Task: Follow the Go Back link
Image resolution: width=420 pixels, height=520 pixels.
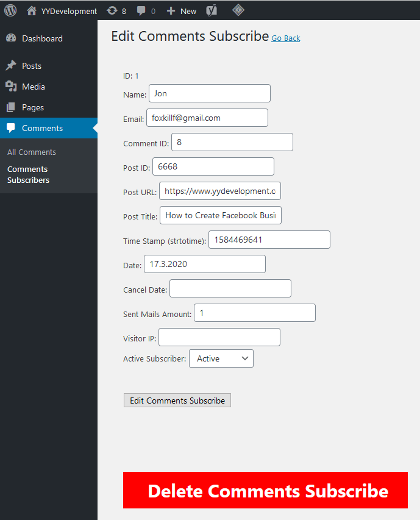Action: coord(286,38)
